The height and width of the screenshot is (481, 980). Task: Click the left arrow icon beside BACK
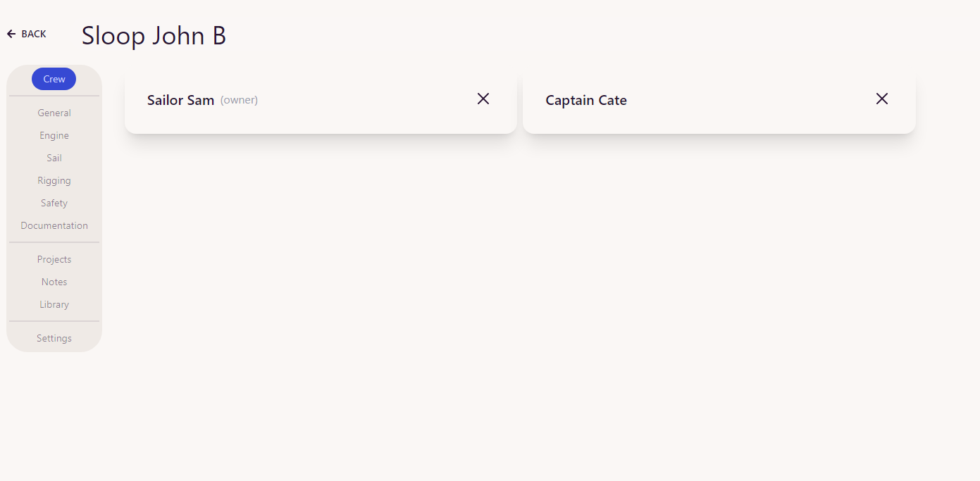coord(11,34)
